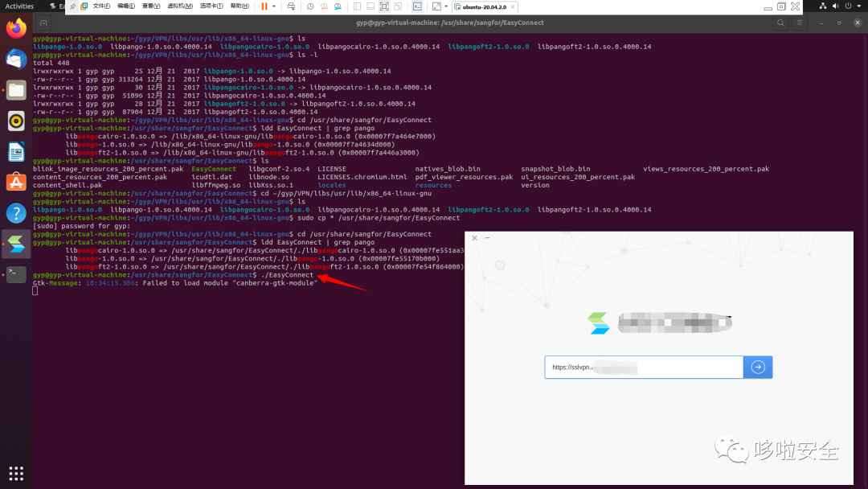
Task: Click 'pdf_viewer_resources.pak' in the listing
Action: coord(464,177)
